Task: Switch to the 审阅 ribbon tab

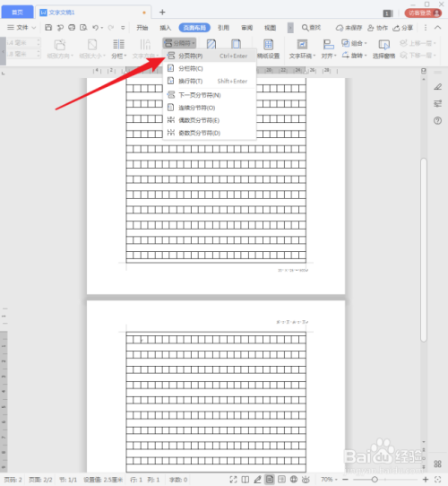Action: click(x=247, y=28)
